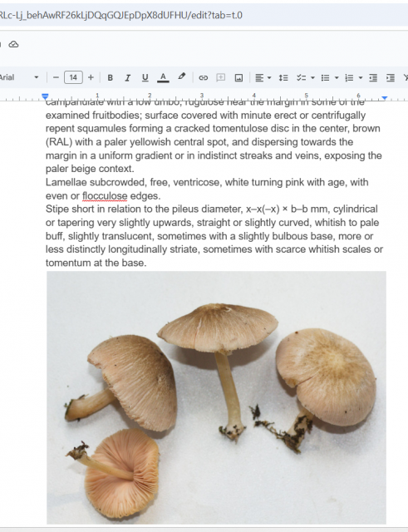
Task: Click the left indent marker on ruler
Action: pos(45,96)
